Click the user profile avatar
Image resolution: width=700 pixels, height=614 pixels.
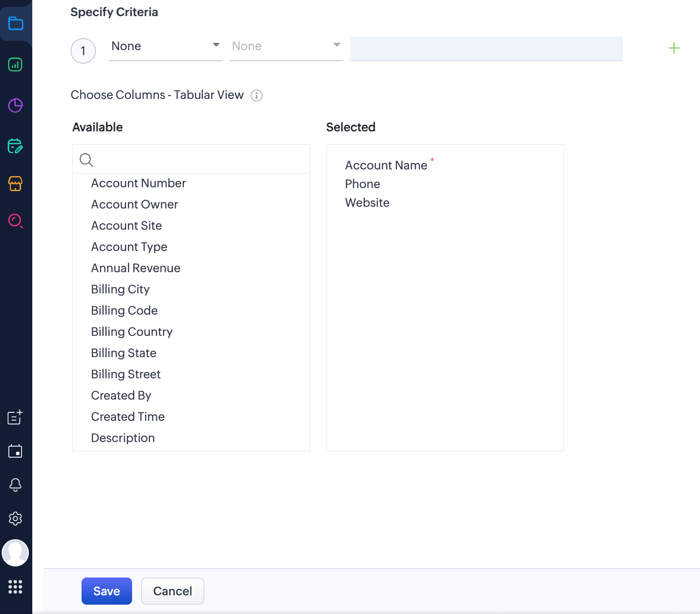tap(15, 552)
